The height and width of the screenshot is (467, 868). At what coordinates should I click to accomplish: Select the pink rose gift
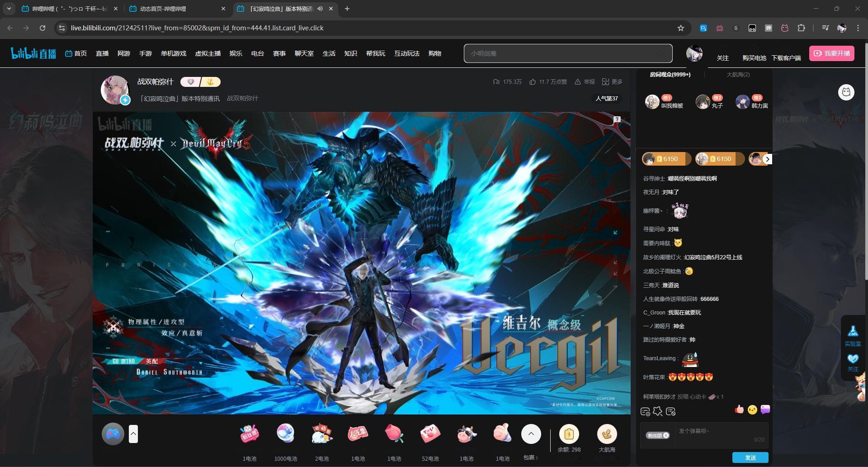pyautogui.click(x=394, y=434)
